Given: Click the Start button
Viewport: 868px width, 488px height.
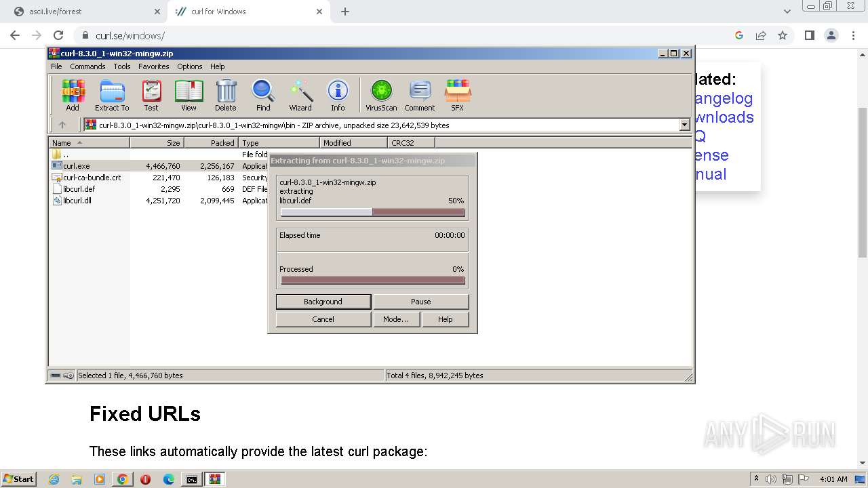Looking at the screenshot, I should point(19,479).
